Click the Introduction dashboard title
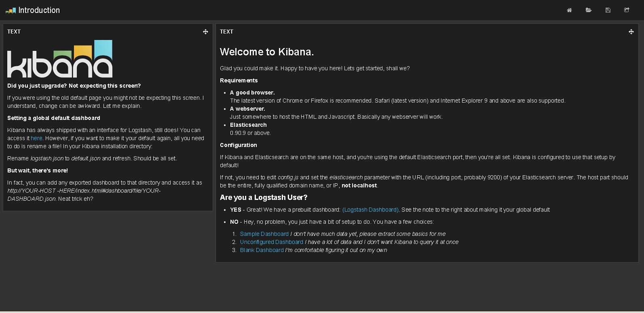 39,10
